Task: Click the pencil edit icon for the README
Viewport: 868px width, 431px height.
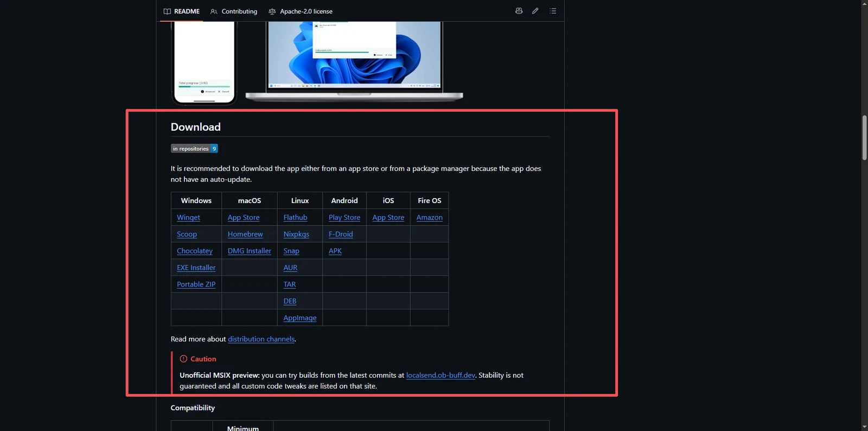Action: 535,11
